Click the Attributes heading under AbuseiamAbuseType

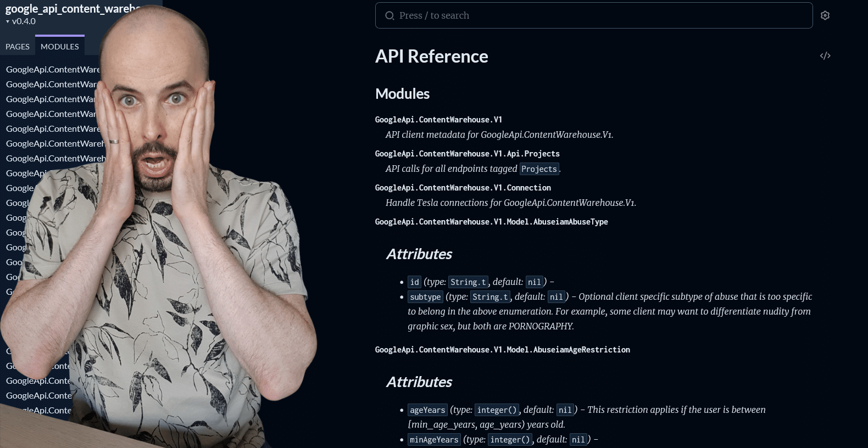419,254
